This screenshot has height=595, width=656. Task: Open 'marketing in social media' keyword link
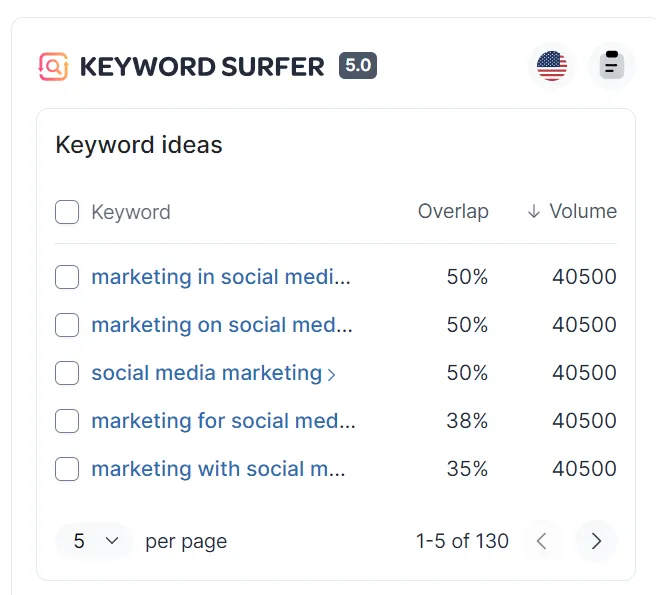[x=221, y=277]
